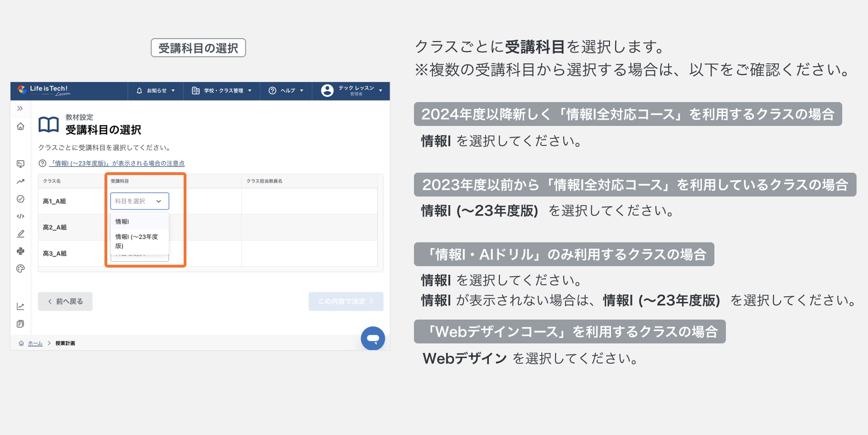Open the お知らせ dropdown menu
The width and height of the screenshot is (868, 435).
(x=156, y=91)
